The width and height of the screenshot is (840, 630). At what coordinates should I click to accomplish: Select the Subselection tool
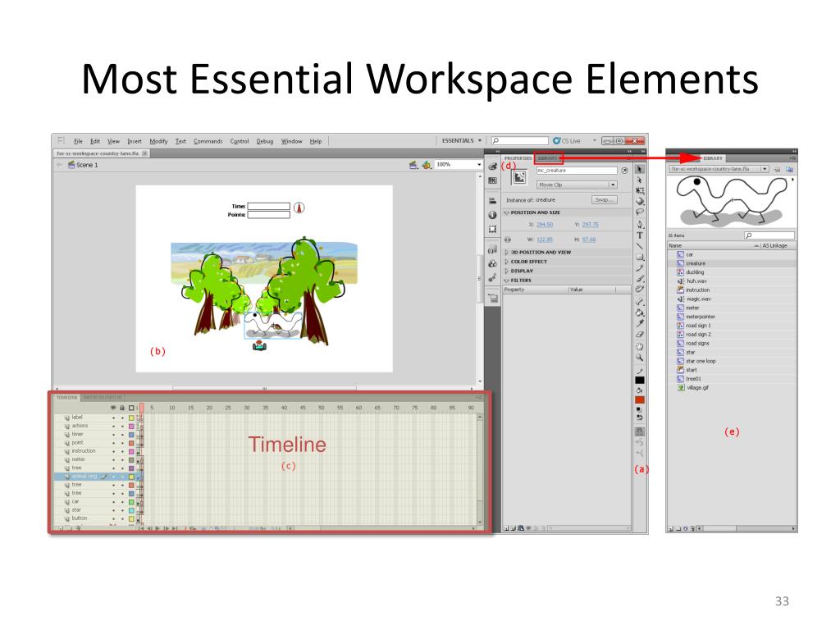tap(639, 180)
